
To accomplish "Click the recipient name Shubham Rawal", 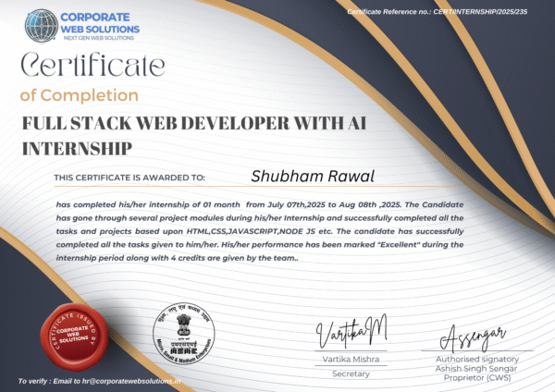I will click(x=313, y=177).
